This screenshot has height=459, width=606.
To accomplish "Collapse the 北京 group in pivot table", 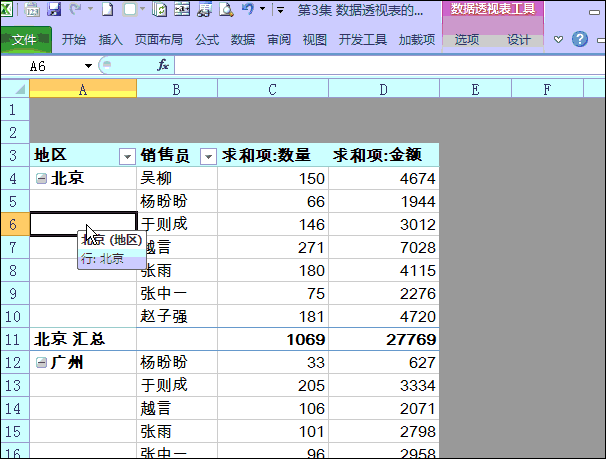I will (41, 179).
